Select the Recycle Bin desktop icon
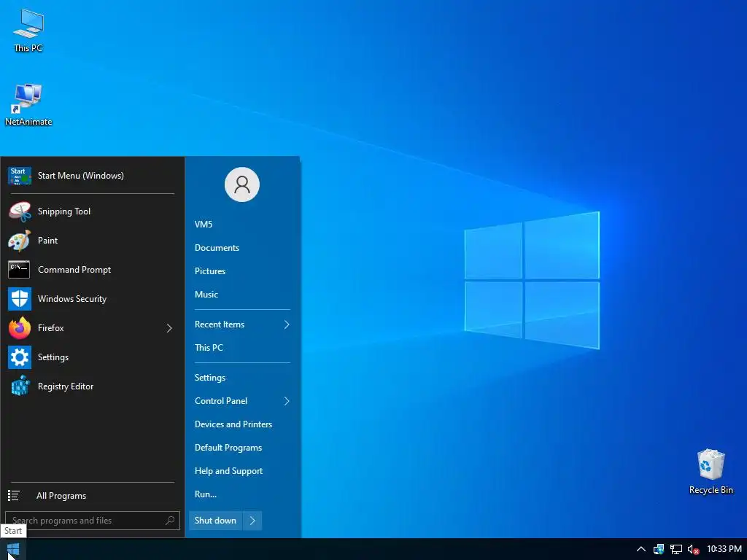The image size is (747, 560). pyautogui.click(x=711, y=472)
